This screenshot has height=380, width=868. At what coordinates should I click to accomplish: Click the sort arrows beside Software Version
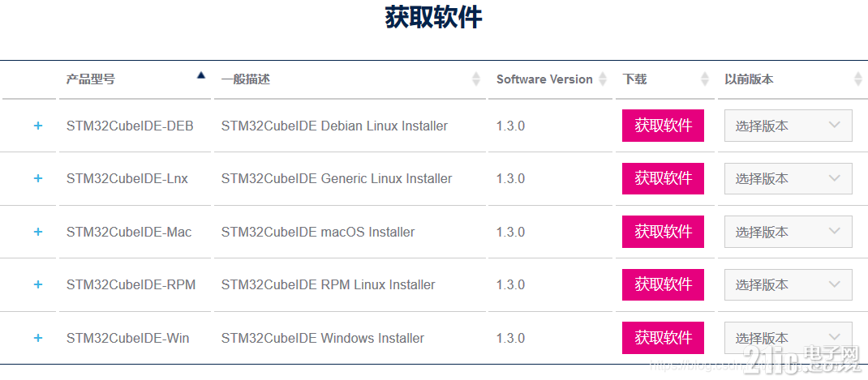602,79
